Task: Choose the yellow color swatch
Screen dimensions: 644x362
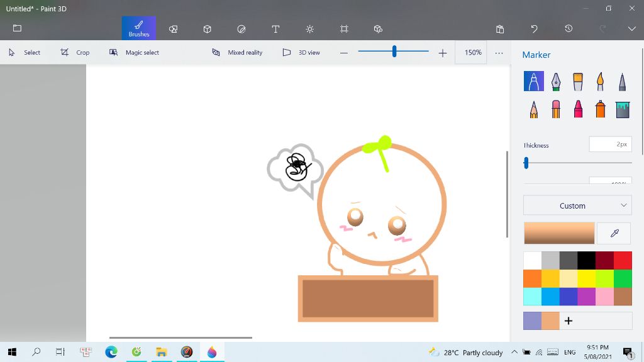Action: tap(587, 278)
